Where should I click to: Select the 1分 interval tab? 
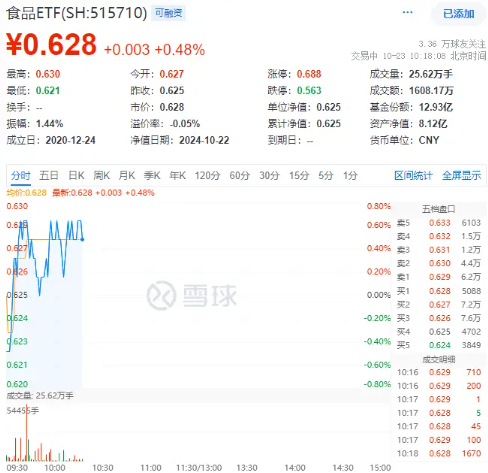(x=350, y=175)
